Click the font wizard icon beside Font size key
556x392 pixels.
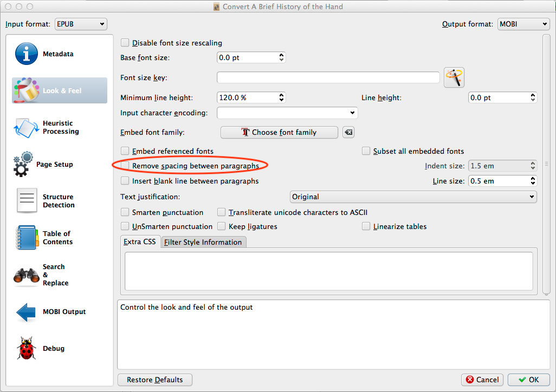coord(454,77)
